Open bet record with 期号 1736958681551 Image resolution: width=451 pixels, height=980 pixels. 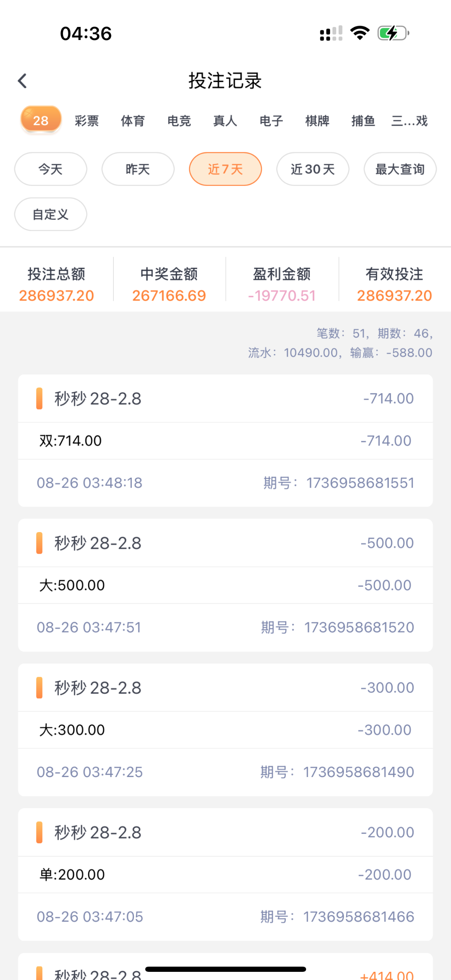pos(225,441)
